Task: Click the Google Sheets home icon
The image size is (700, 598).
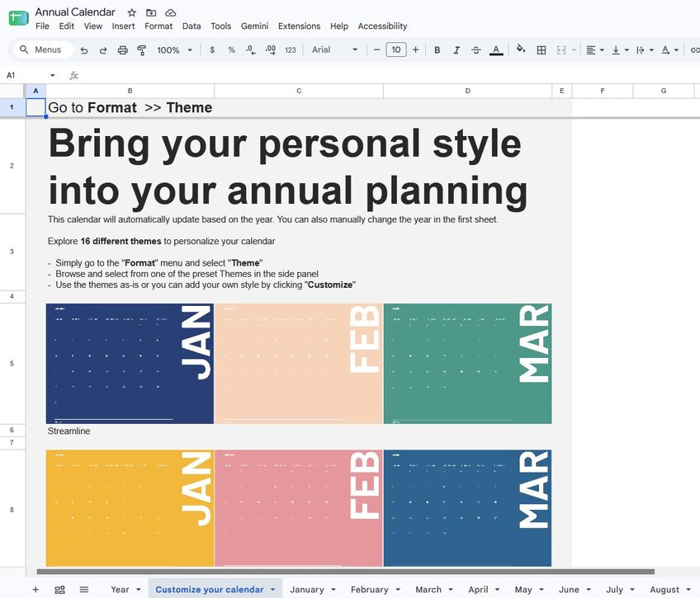Action: click(x=18, y=18)
